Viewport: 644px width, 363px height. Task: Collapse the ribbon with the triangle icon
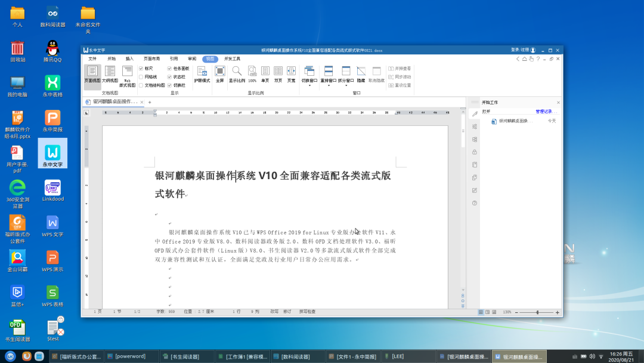pyautogui.click(x=525, y=59)
